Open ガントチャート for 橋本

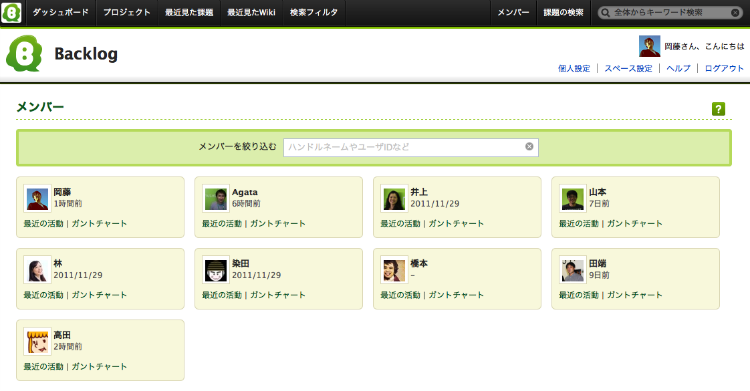[456, 295]
